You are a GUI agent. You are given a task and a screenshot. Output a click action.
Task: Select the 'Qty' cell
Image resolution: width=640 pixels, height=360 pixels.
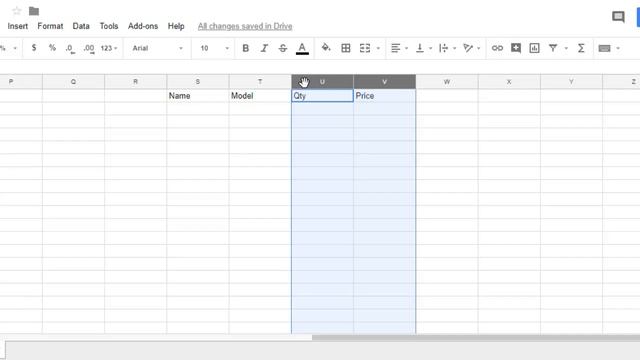(x=322, y=96)
